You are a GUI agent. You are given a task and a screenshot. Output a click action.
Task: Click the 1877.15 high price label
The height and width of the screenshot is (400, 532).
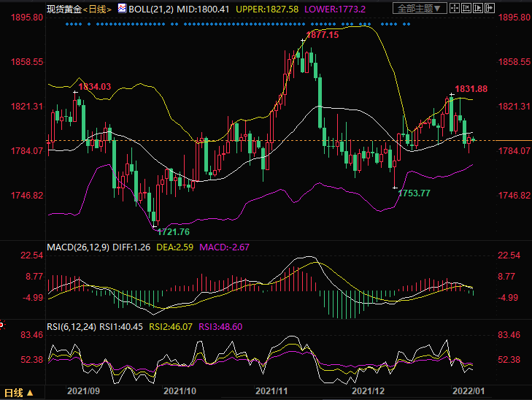tap(323, 35)
